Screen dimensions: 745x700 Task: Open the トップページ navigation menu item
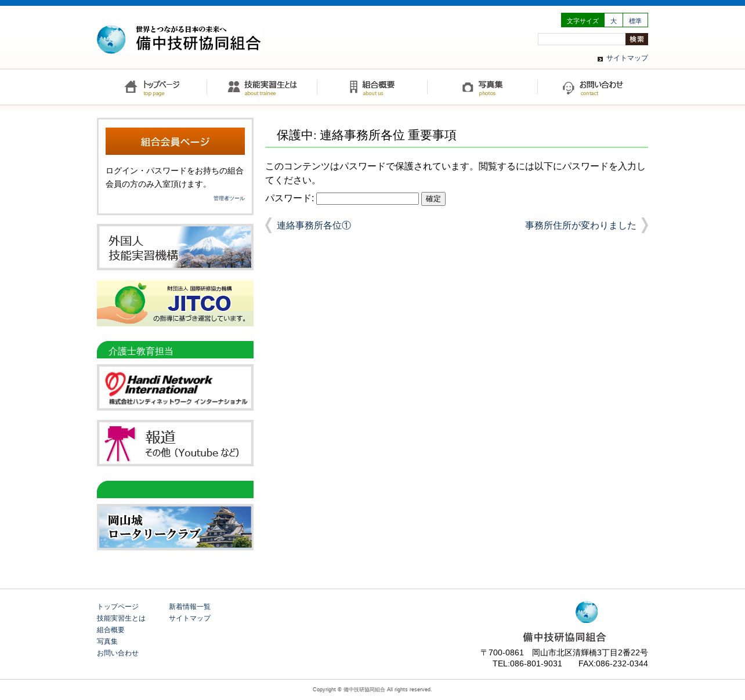pos(152,87)
